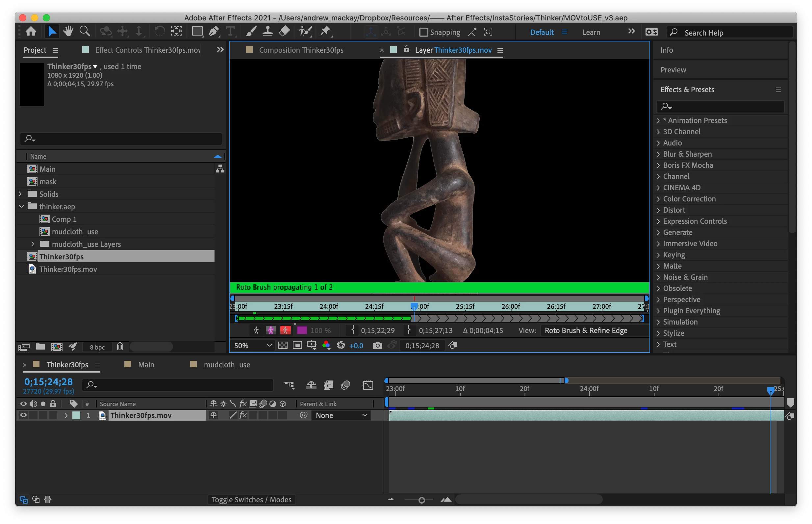This screenshot has height=524, width=812.
Task: Select the Roto Brush tool
Action: point(305,32)
